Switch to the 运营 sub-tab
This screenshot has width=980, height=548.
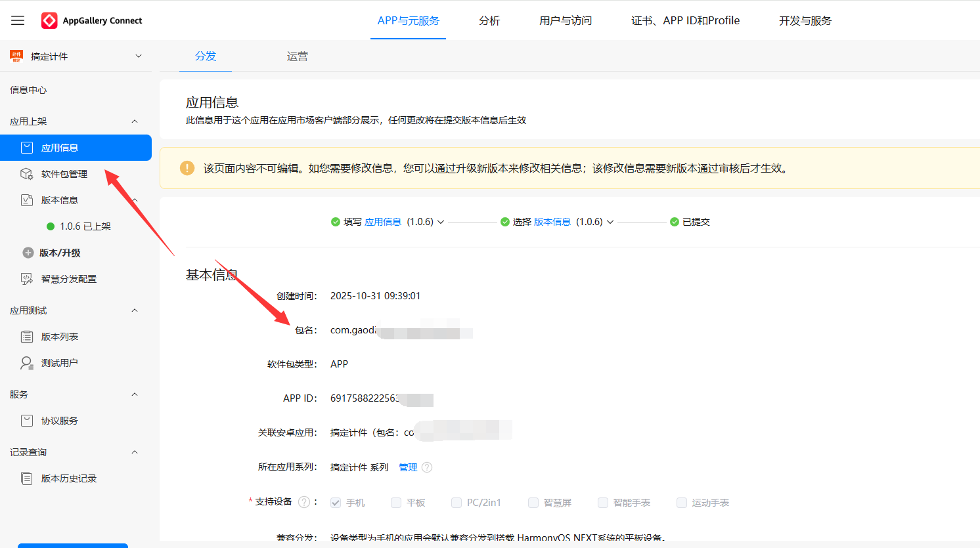pyautogui.click(x=298, y=56)
